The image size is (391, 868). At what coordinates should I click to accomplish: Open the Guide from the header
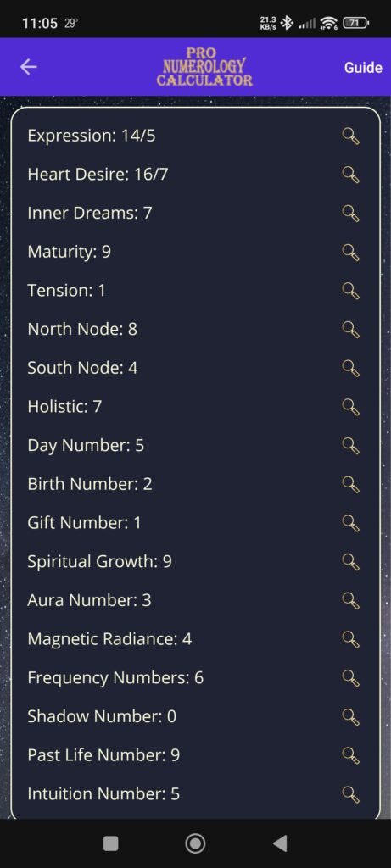coord(363,68)
